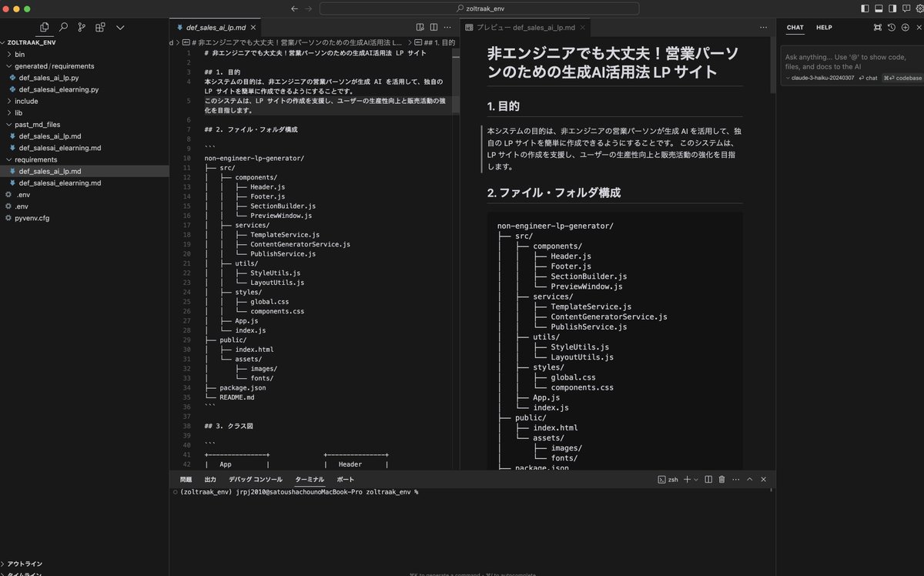Open the Source Control view icon
Viewport: 924px width, 576px height.
tap(82, 27)
